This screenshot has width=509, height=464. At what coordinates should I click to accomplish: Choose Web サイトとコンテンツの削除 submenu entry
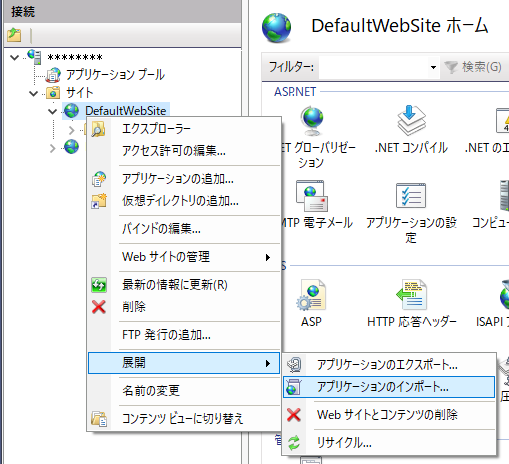(389, 415)
